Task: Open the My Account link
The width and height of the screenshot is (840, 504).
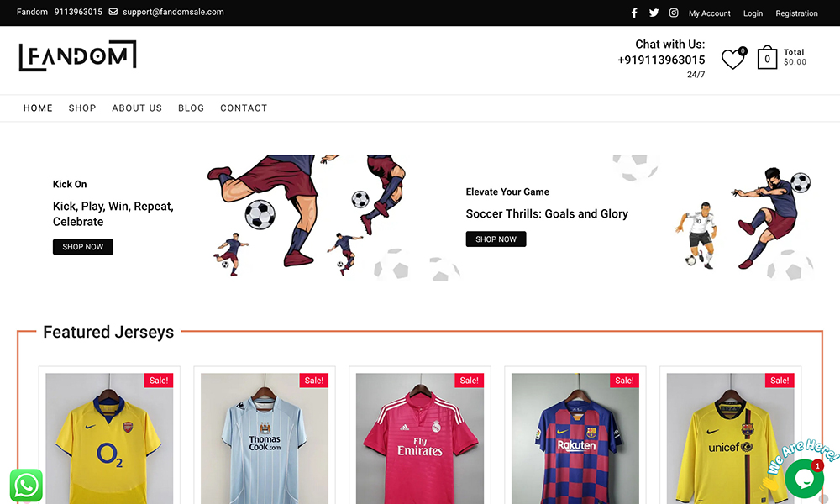Action: tap(710, 13)
